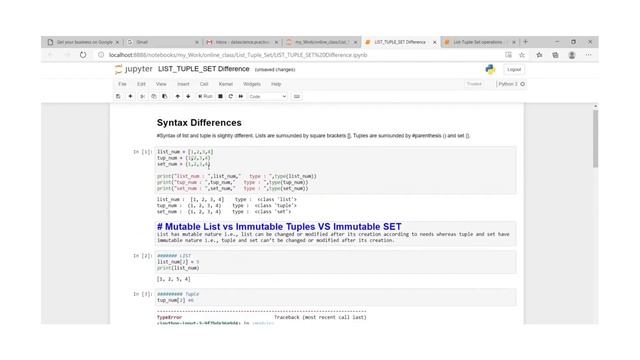The height and width of the screenshot is (360, 640).
Task: Open a new browser tab
Action: 526,42
